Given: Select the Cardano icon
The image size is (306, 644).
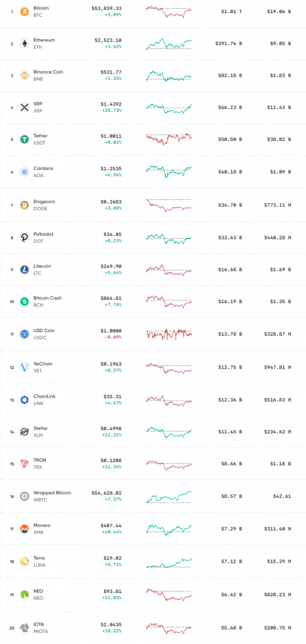Looking at the screenshot, I should 25,172.
